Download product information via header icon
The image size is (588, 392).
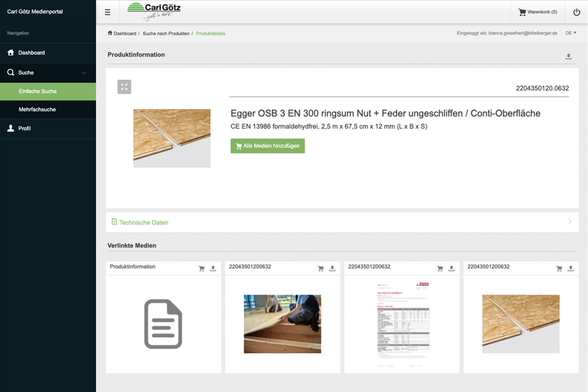(568, 56)
